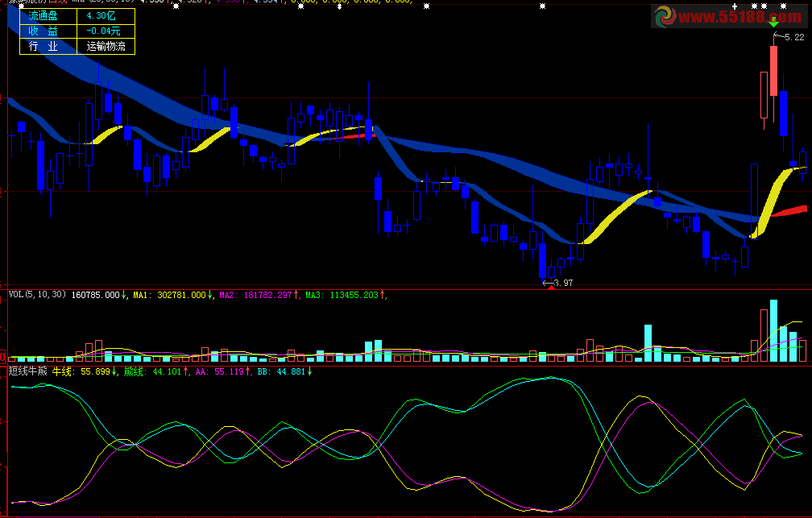Viewport: 812px width, 518px height.
Task: Select the MA3: 113455.203 volume average
Action: click(342, 295)
